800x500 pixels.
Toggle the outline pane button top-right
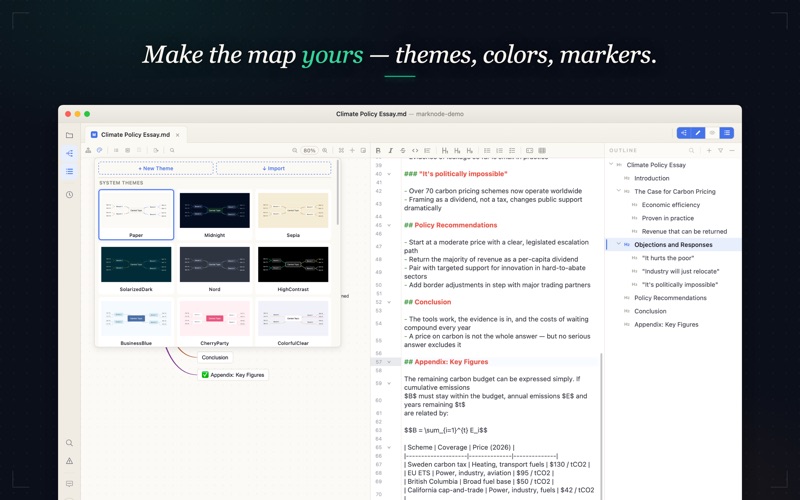click(727, 133)
